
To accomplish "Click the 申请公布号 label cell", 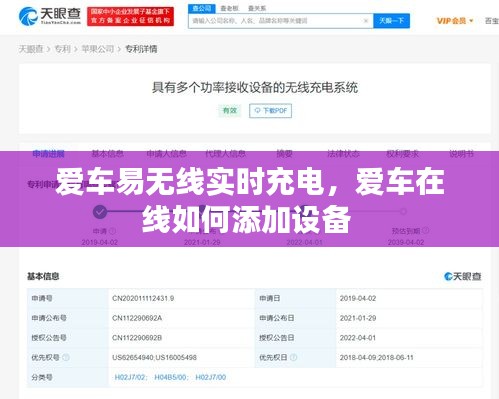I will (x=68, y=318).
